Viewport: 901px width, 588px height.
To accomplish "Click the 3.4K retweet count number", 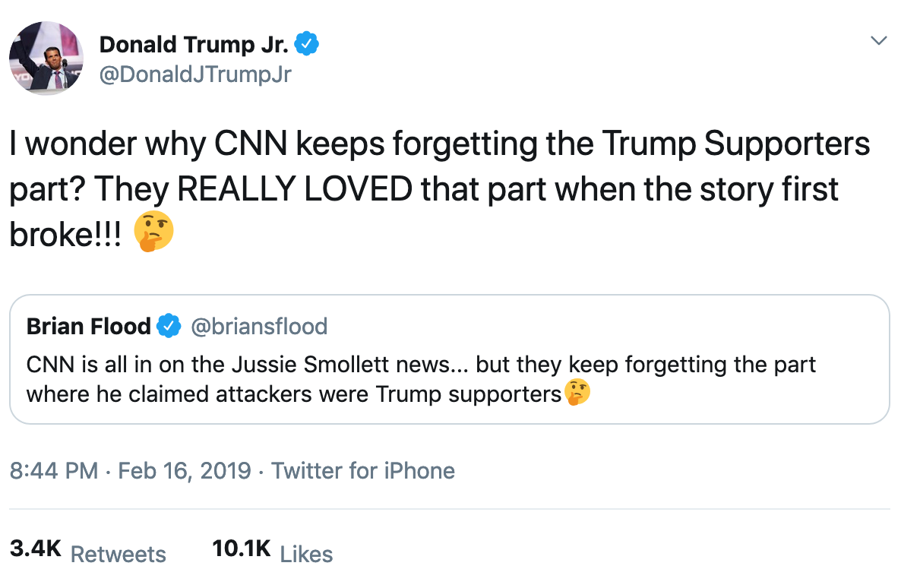I will click(35, 550).
